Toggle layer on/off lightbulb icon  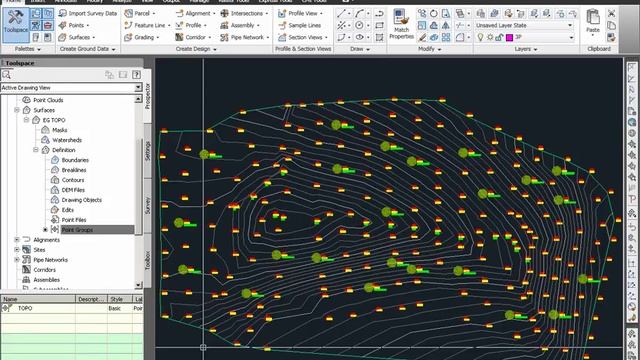pyautogui.click(x=480, y=38)
